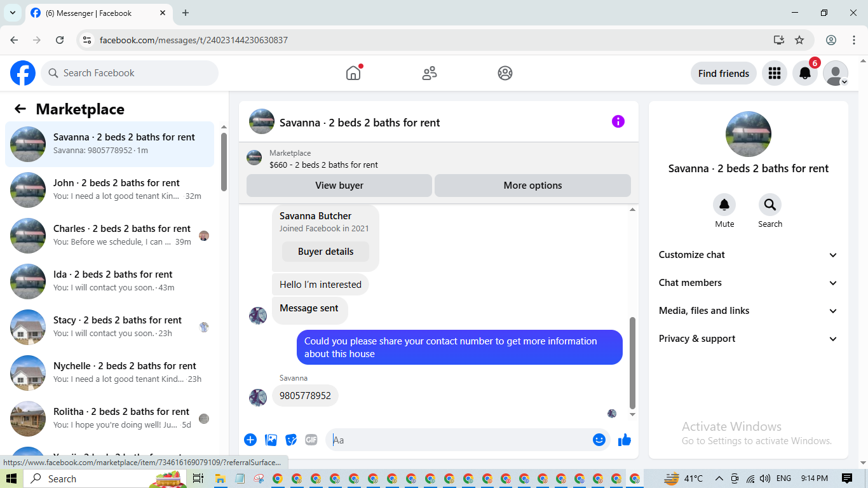Open the Messenger browser tab
Screen dimensions: 868x488
point(100,13)
